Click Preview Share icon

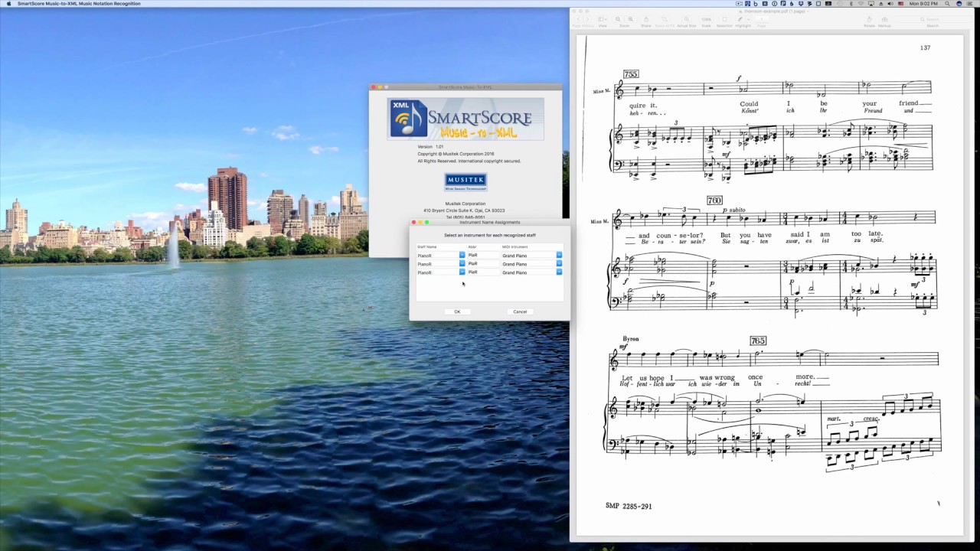click(646, 19)
